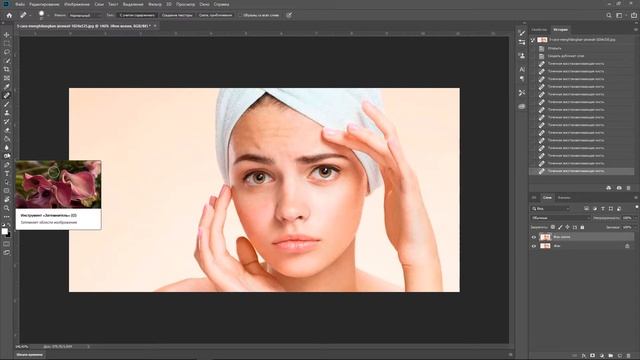
Task: Toggle pressure-for-size icon in options bar
Action: coord(289,15)
